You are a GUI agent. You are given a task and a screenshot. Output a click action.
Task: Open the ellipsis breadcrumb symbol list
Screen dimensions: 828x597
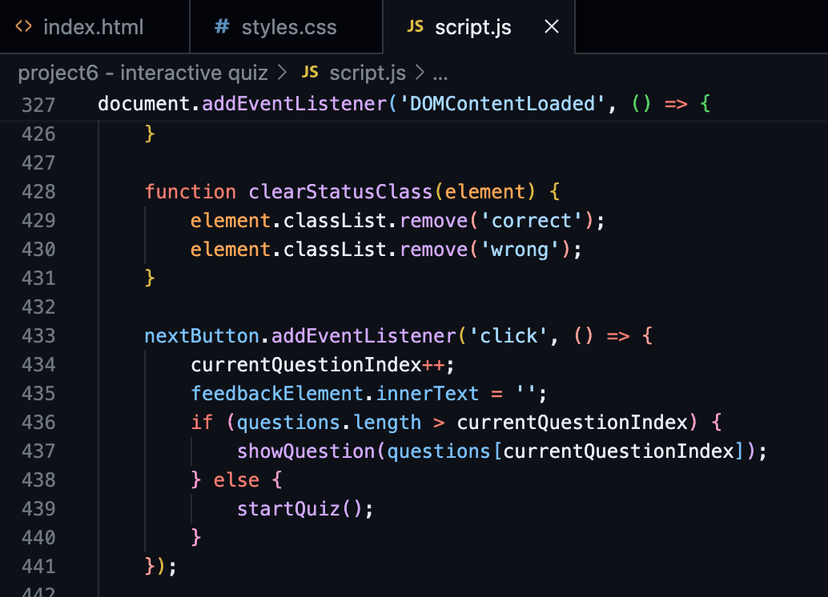tap(440, 72)
